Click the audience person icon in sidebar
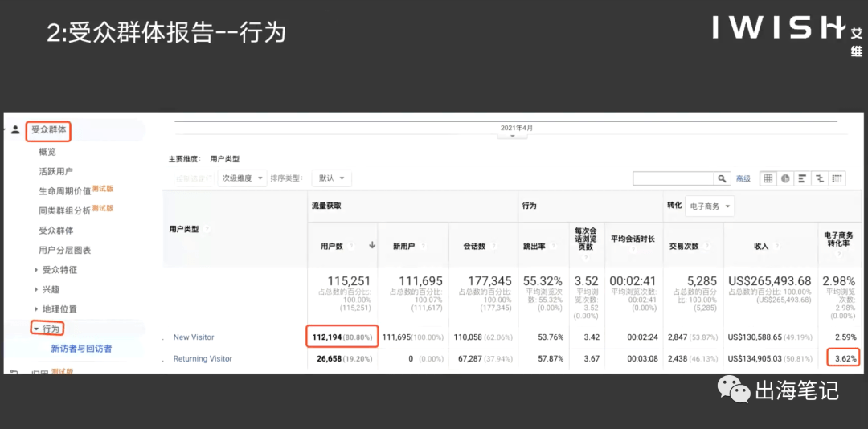The height and width of the screenshot is (429, 868). point(15,129)
